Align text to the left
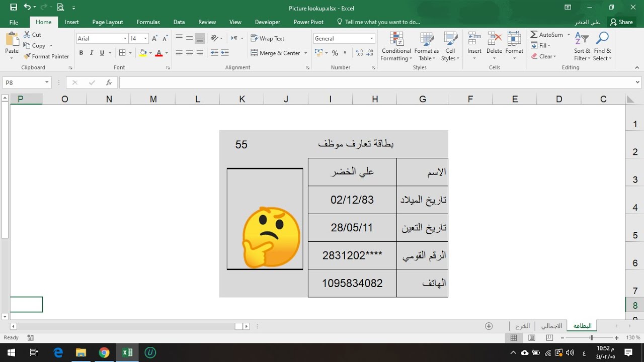 pos(179,53)
